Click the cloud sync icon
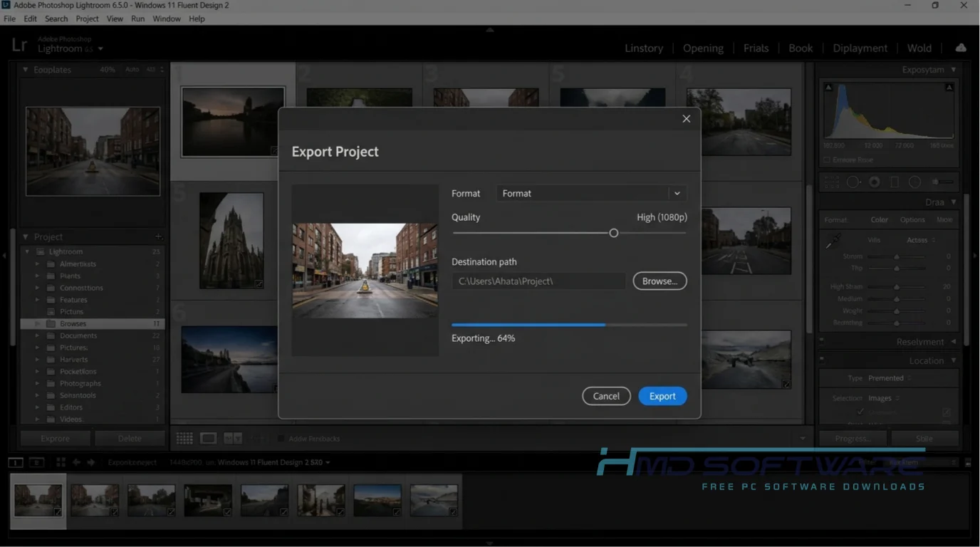 [961, 48]
